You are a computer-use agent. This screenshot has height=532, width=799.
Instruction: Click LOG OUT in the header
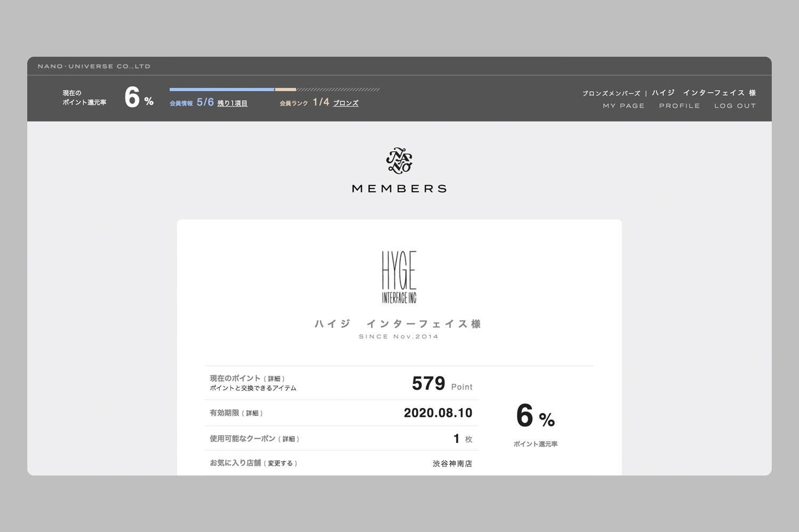point(735,106)
